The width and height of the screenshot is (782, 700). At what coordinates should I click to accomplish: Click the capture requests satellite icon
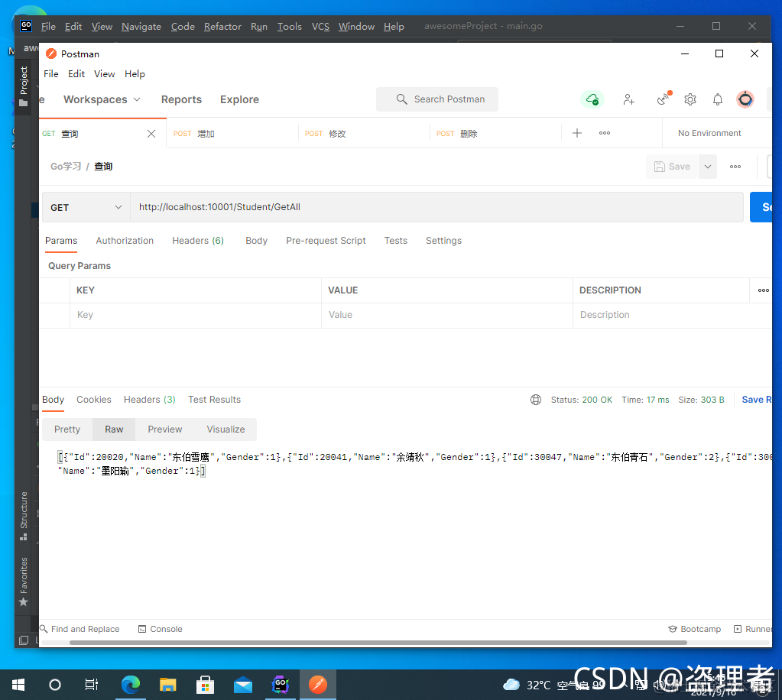tap(664, 99)
